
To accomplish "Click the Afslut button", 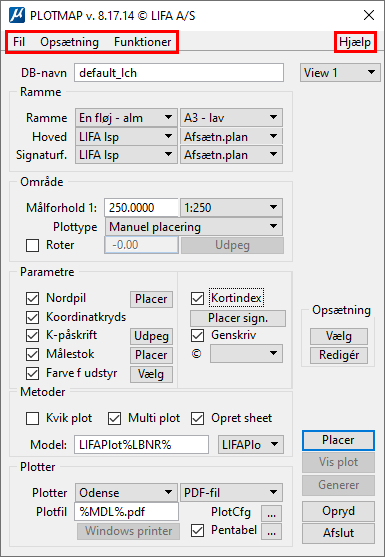I will click(x=338, y=533).
